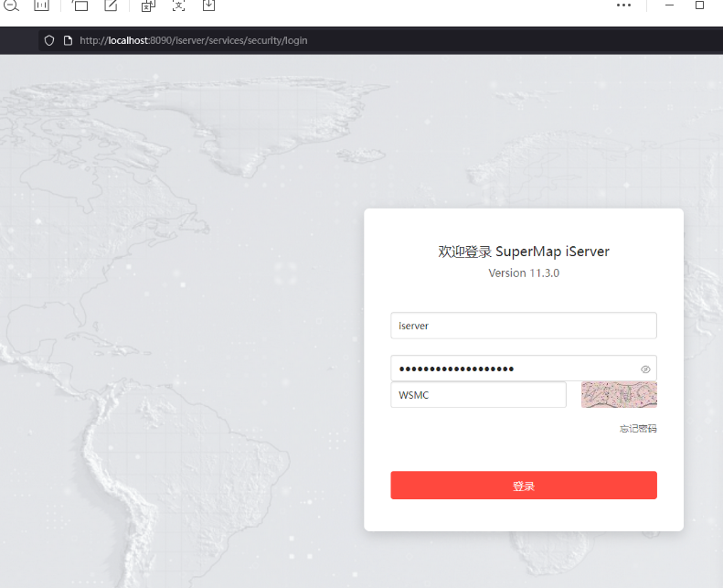
Task: Refresh the captcha verification image
Action: tap(619, 395)
